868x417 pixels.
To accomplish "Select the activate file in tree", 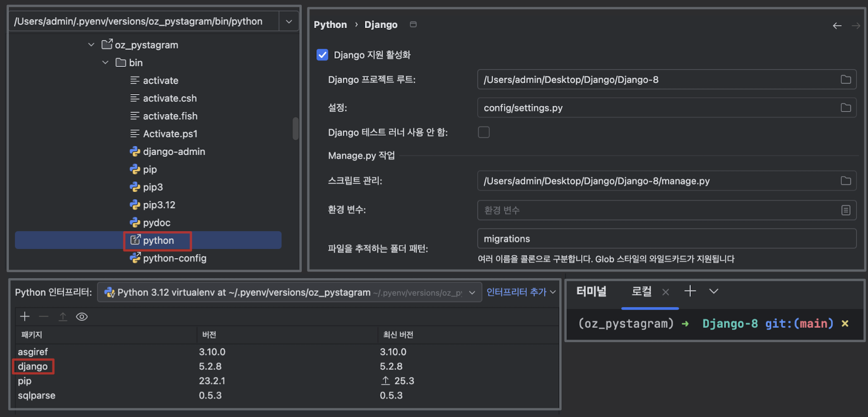I will [160, 80].
